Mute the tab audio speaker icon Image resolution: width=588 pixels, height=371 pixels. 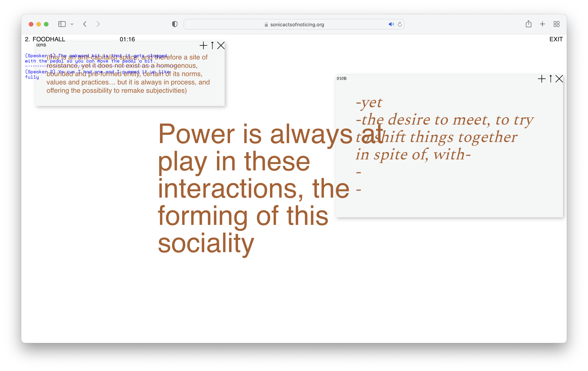(x=391, y=24)
